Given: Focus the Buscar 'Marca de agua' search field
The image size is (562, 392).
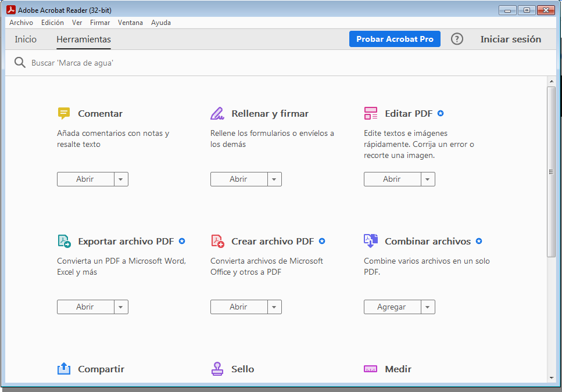Looking at the screenshot, I should click(x=280, y=63).
